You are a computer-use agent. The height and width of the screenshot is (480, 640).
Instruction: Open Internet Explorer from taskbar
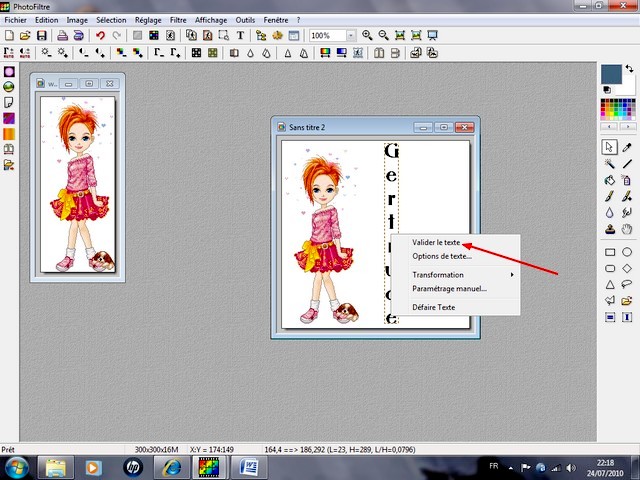pyautogui.click(x=171, y=468)
